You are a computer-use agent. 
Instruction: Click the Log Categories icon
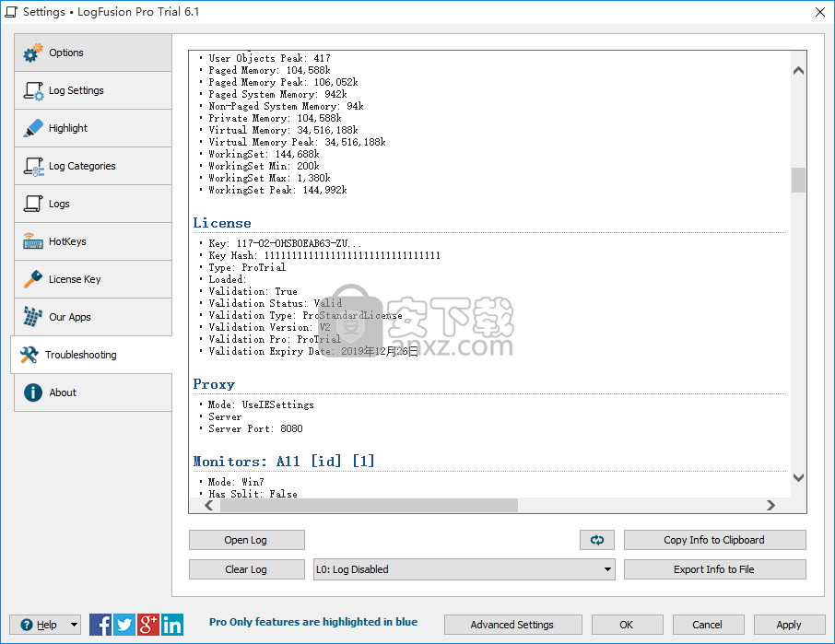tap(33, 166)
